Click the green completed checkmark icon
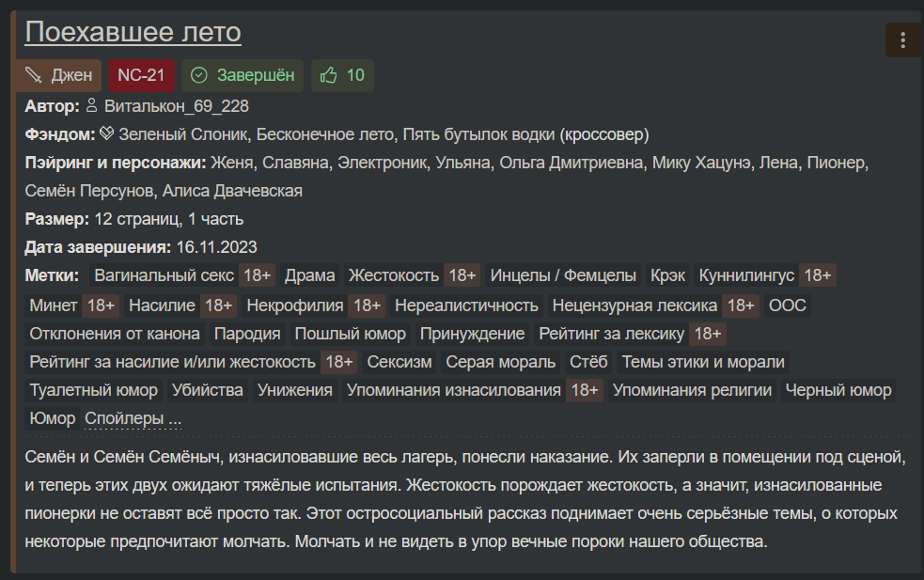This screenshot has width=924, height=580. [199, 75]
